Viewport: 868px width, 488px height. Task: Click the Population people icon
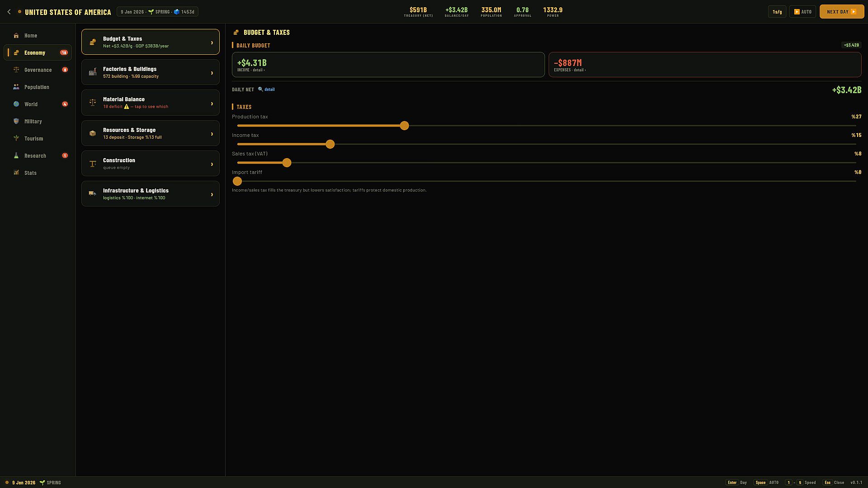click(x=16, y=87)
